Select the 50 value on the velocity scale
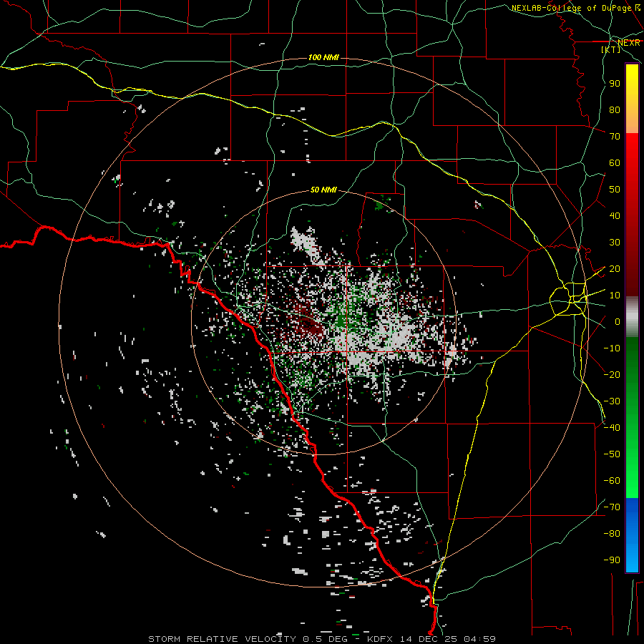This screenshot has width=644, height=644. coord(615,190)
